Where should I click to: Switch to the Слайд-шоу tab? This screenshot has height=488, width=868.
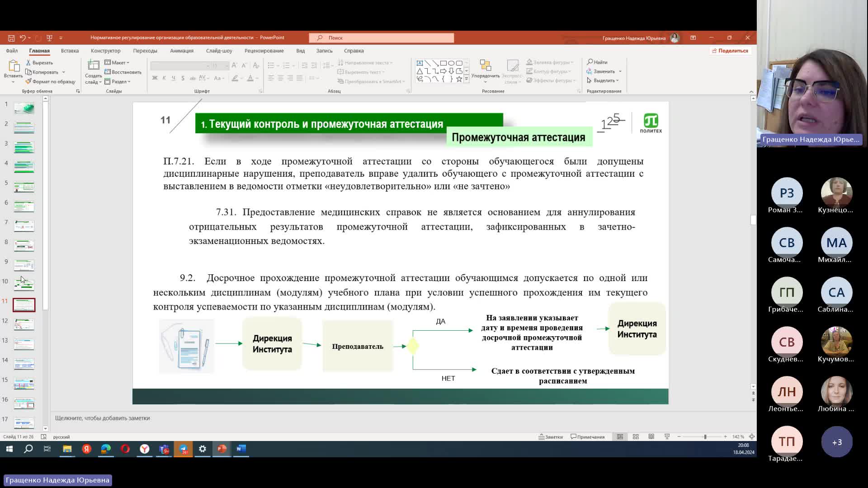219,51
